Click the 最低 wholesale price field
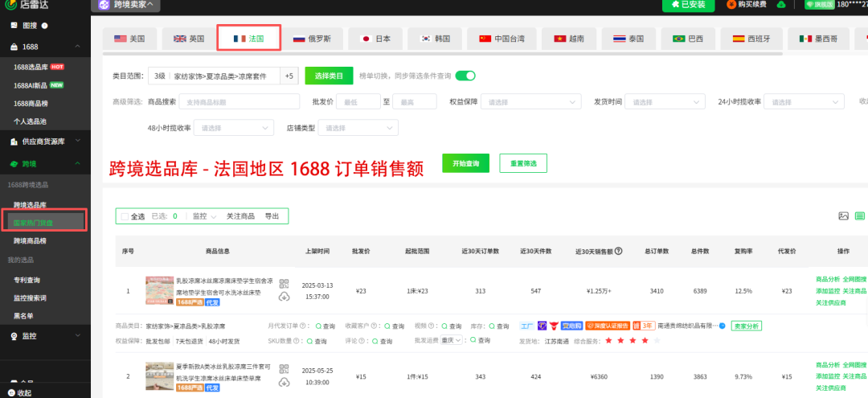The width and height of the screenshot is (868, 398). click(358, 102)
